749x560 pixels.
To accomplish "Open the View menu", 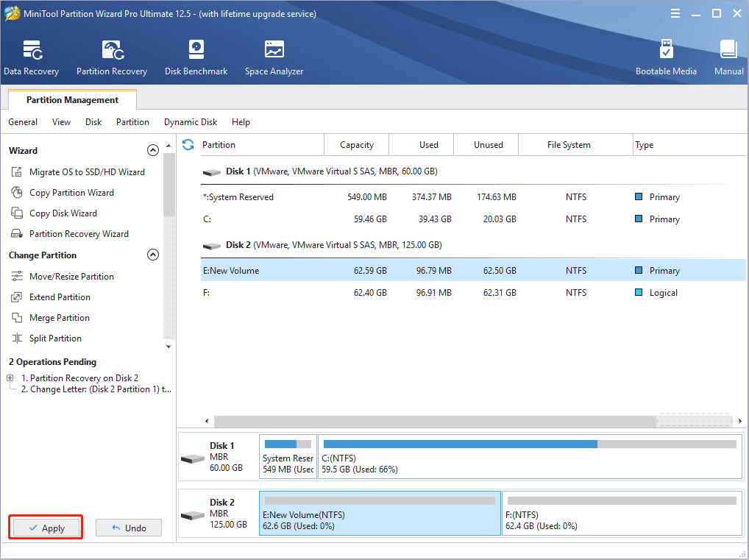I will click(61, 122).
